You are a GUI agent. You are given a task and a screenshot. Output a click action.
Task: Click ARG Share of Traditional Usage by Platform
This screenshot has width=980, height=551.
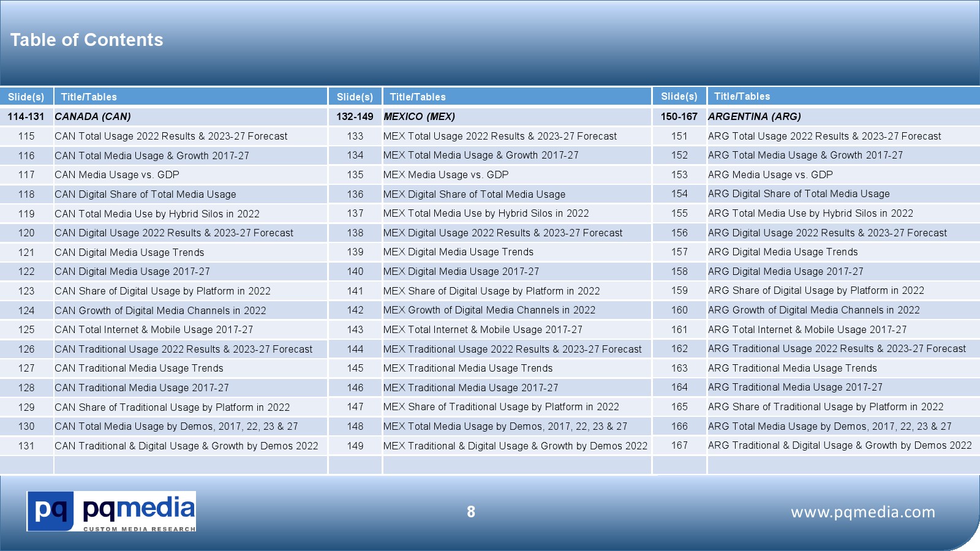825,407
